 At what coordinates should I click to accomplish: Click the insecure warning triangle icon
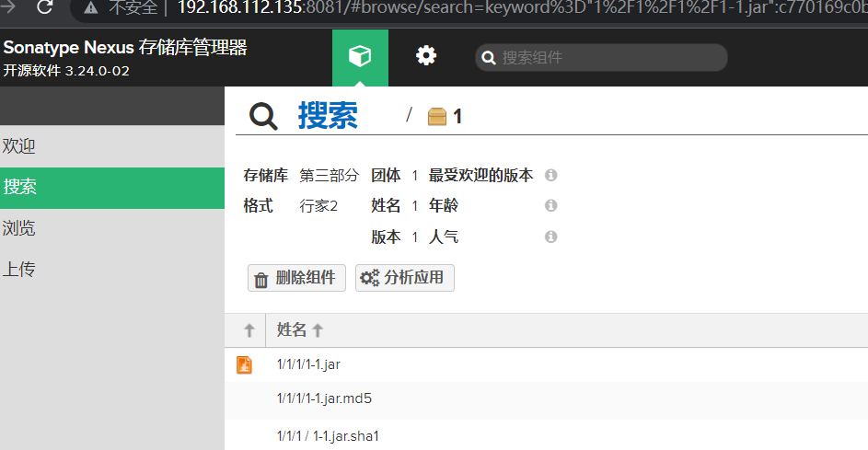91,8
